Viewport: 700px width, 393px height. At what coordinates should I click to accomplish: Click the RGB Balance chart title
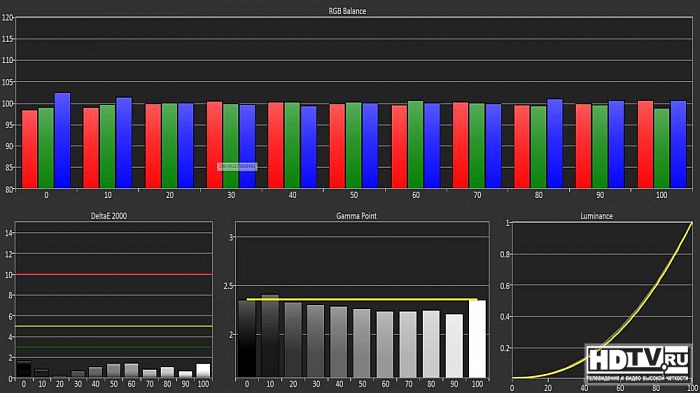347,11
